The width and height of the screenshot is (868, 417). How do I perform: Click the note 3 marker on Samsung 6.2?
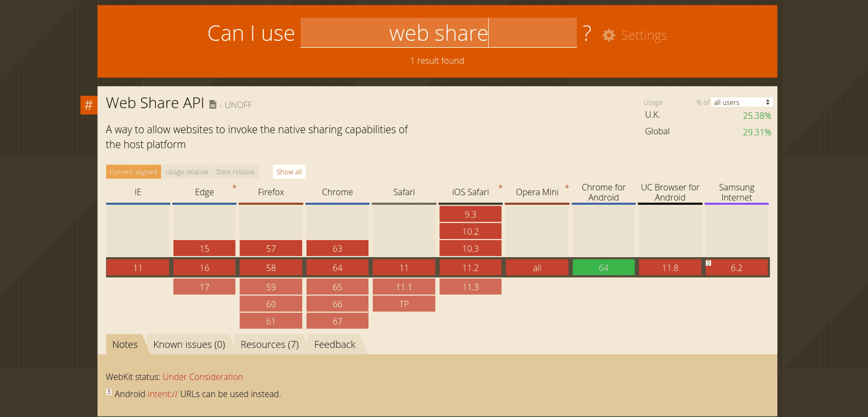pos(708,263)
